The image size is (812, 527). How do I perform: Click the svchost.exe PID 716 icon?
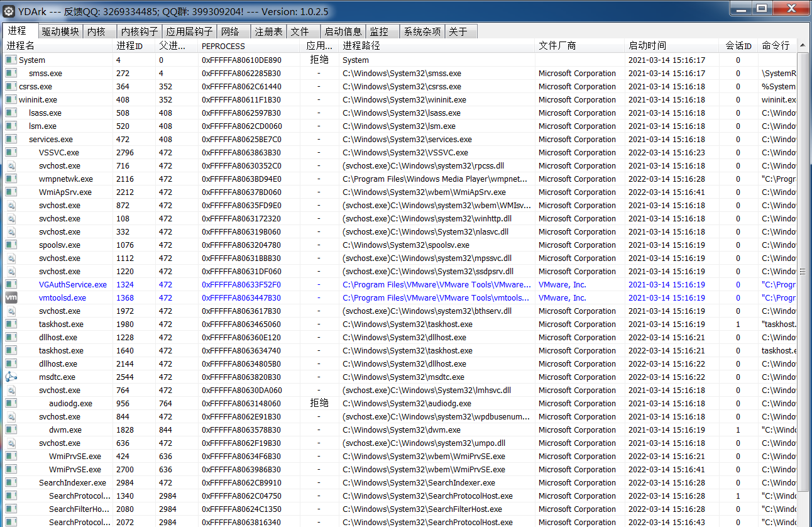click(x=11, y=166)
